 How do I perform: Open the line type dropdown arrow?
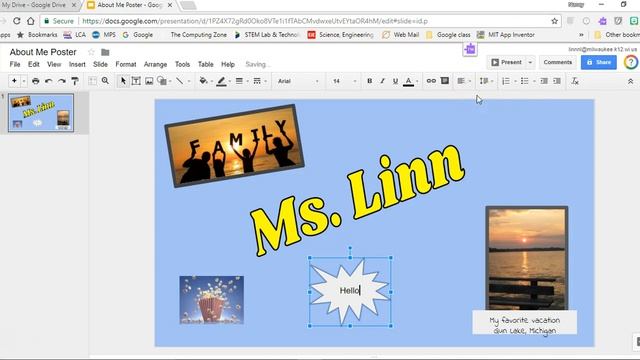coord(189,81)
